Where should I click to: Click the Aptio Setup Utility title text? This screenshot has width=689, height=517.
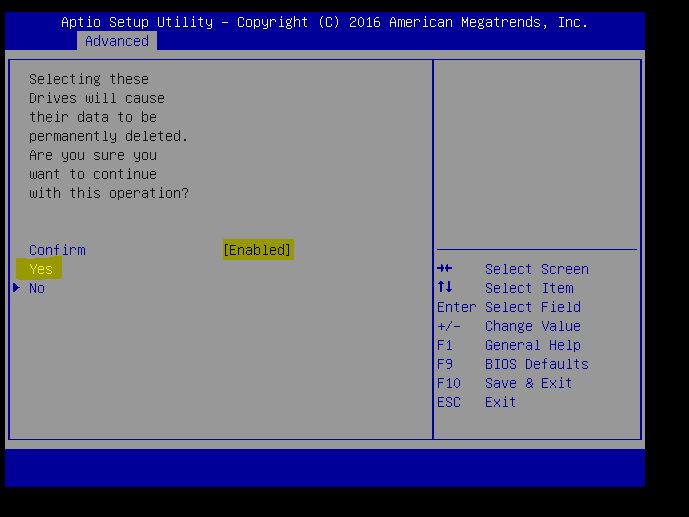pyautogui.click(x=324, y=22)
